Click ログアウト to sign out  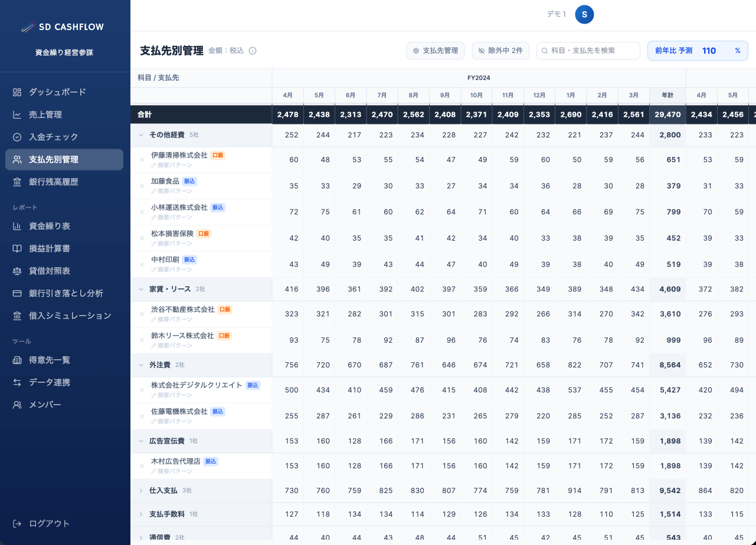tap(64, 524)
